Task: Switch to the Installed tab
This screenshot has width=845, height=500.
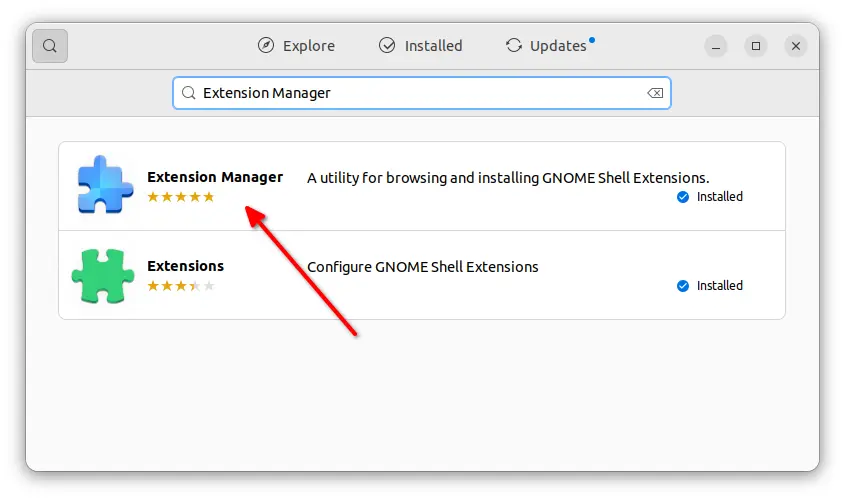Action: 420,46
